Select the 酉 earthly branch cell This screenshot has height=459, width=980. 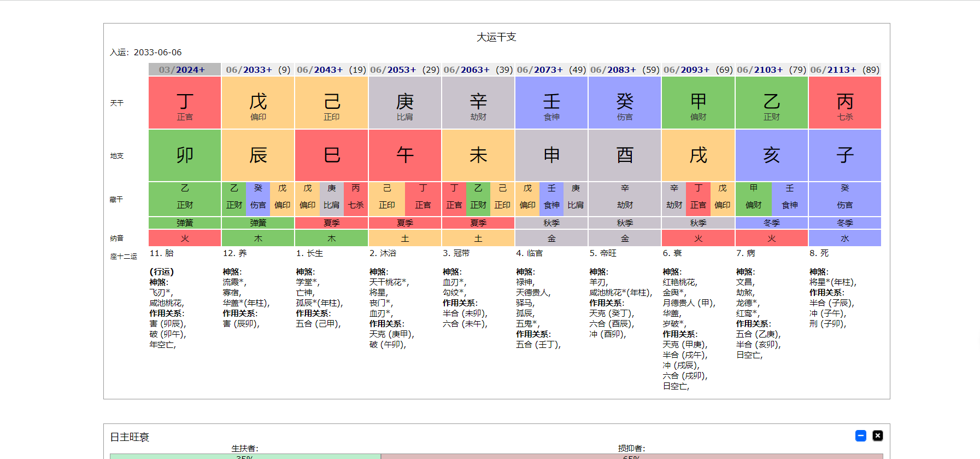point(625,155)
